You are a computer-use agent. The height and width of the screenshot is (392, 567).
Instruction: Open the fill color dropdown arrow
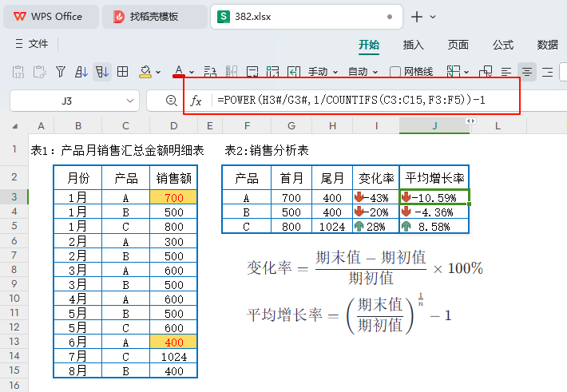[158, 73]
